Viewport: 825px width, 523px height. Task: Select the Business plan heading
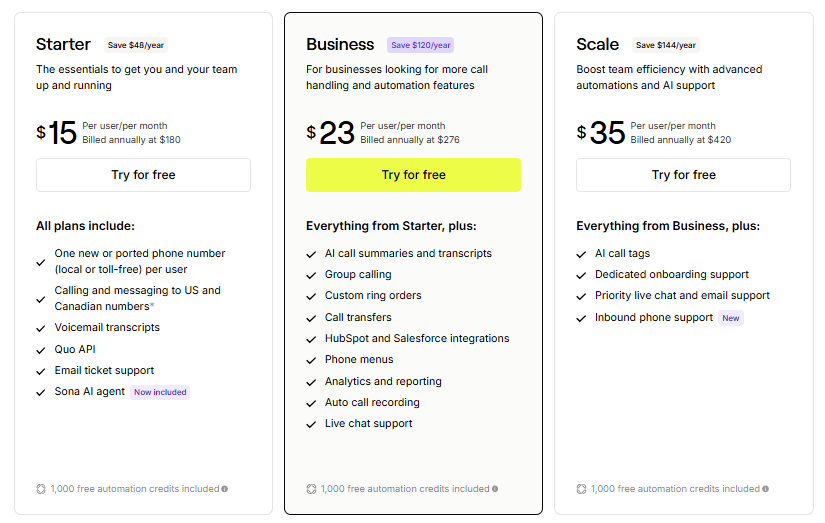(x=340, y=44)
